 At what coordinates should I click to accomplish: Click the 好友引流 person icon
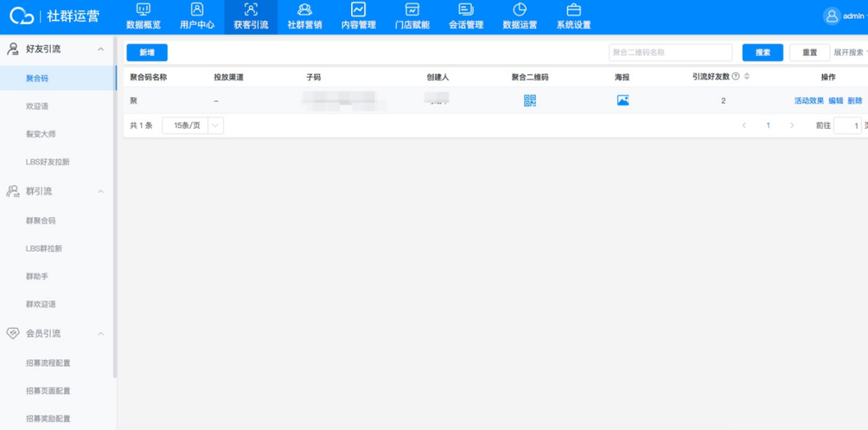point(13,49)
